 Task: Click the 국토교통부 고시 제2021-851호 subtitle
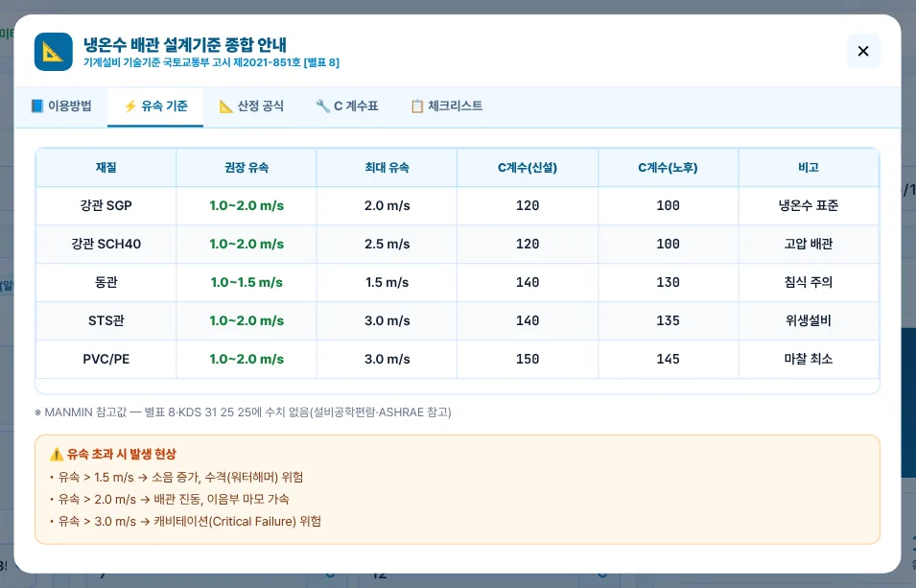coord(211,62)
